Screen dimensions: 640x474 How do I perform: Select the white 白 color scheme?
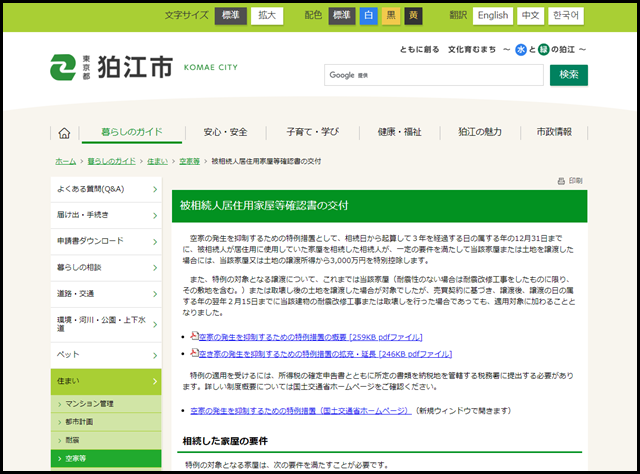point(369,16)
